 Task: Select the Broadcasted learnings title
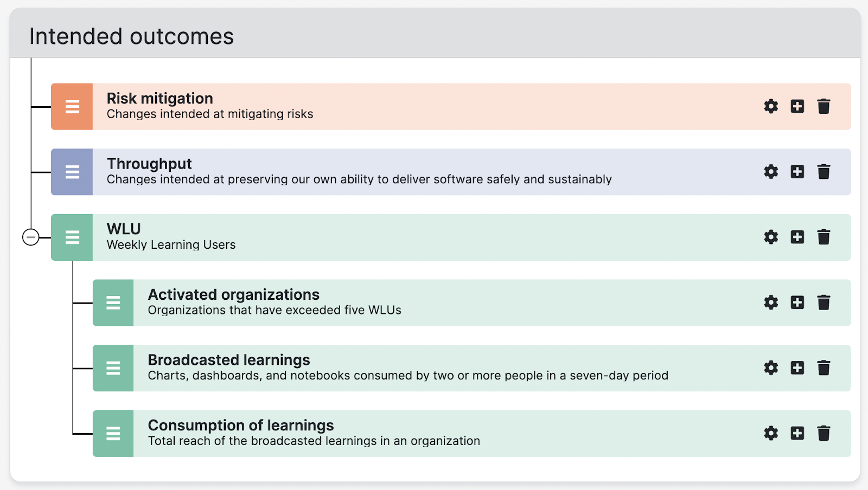tap(229, 360)
